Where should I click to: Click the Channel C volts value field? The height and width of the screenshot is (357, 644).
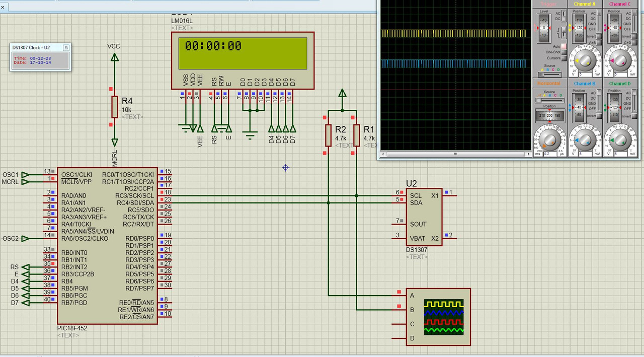(x=621, y=75)
